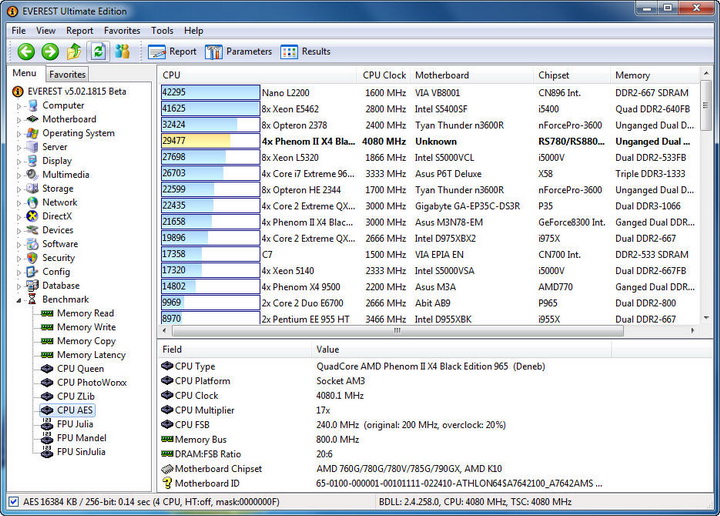
Task: Open the Tools menu
Action: tap(162, 31)
